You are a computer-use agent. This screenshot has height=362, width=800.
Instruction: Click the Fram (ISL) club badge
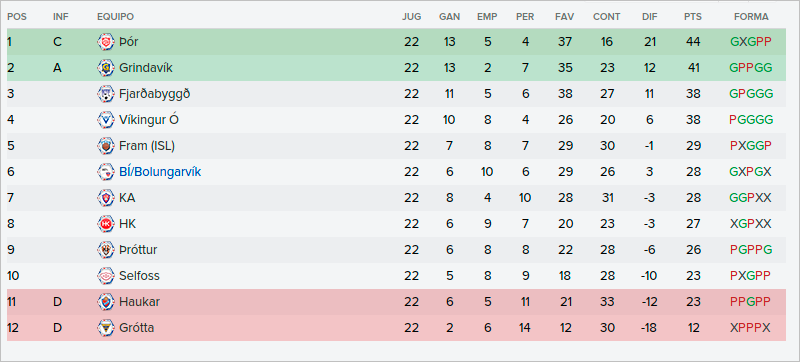point(106,146)
